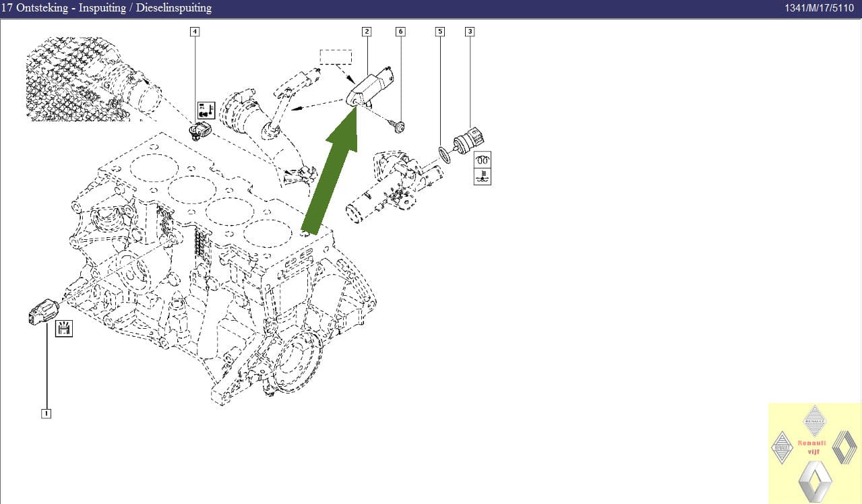862x504 pixels.
Task: Click the top vintage Renault diamond logo
Action: pos(815,421)
